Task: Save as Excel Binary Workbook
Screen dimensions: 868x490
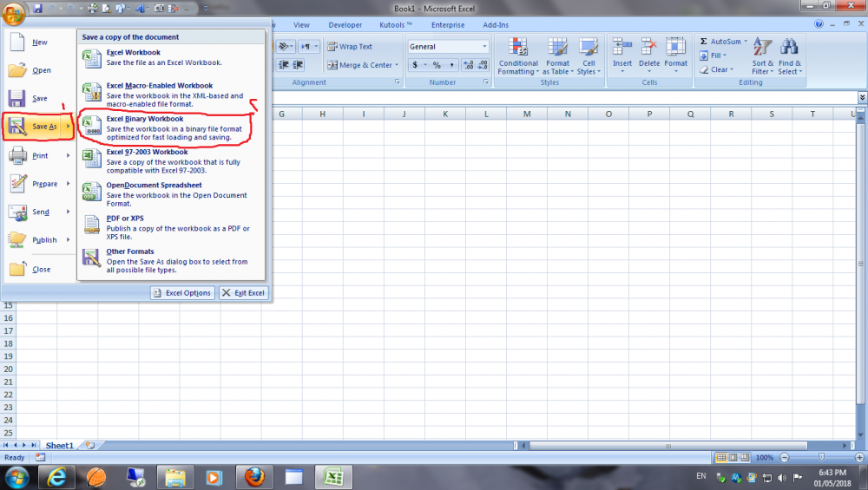Action: [171, 127]
